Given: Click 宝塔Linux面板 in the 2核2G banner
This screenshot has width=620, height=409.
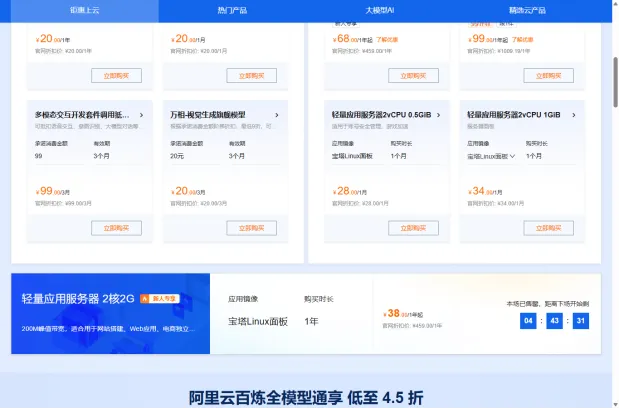Looking at the screenshot, I should pos(258,322).
